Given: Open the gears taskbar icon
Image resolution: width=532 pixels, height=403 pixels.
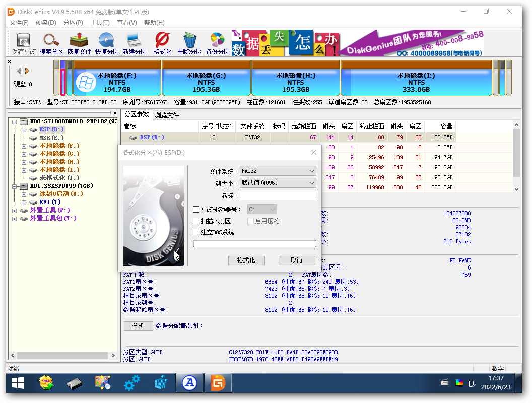Looking at the screenshot, I should (x=132, y=383).
